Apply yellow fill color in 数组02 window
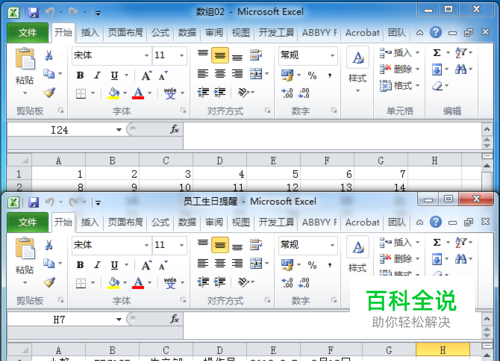Viewport: 500px width, 361px height. (114, 93)
